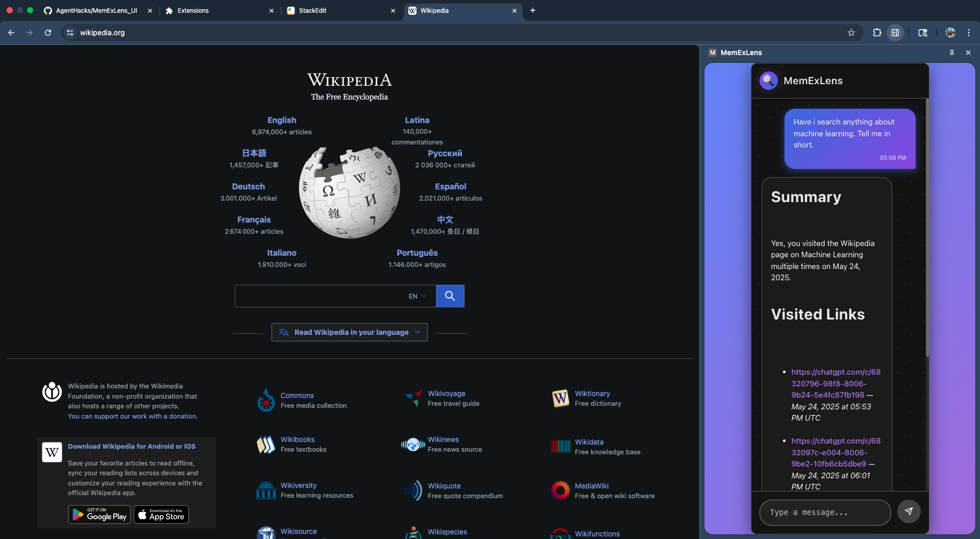Open the Commons project icon
980x539 pixels.
266,400
